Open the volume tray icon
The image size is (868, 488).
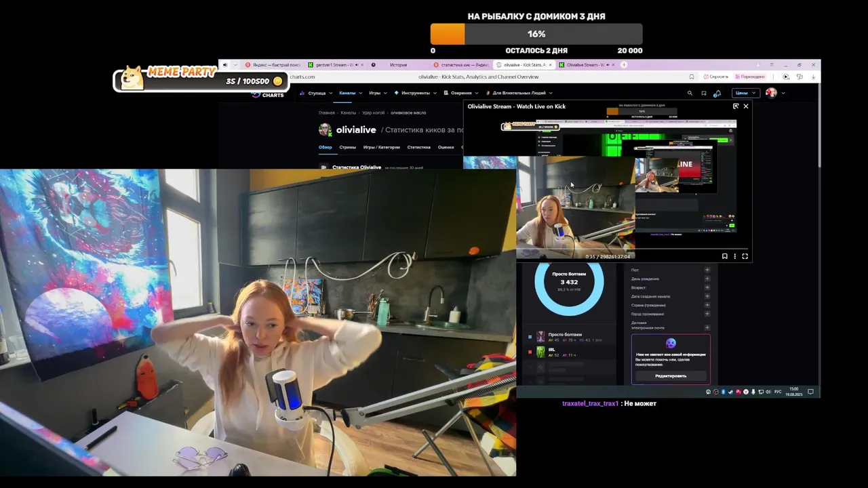point(768,392)
